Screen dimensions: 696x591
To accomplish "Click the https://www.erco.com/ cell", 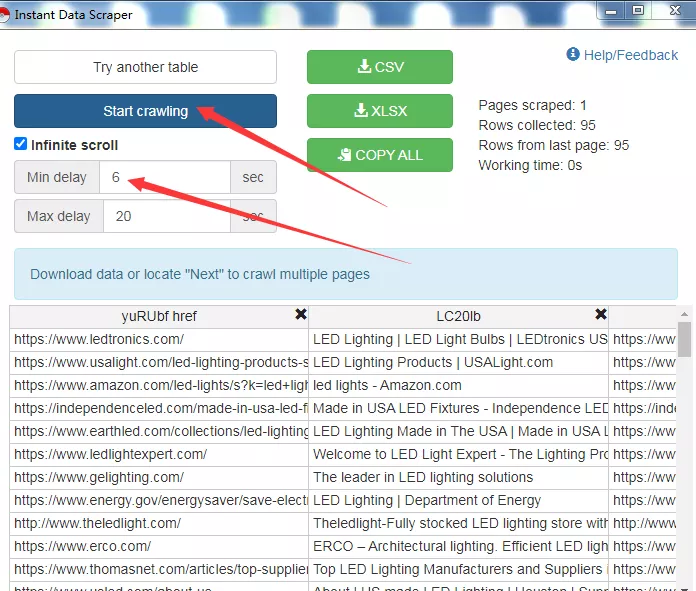I will 159,547.
